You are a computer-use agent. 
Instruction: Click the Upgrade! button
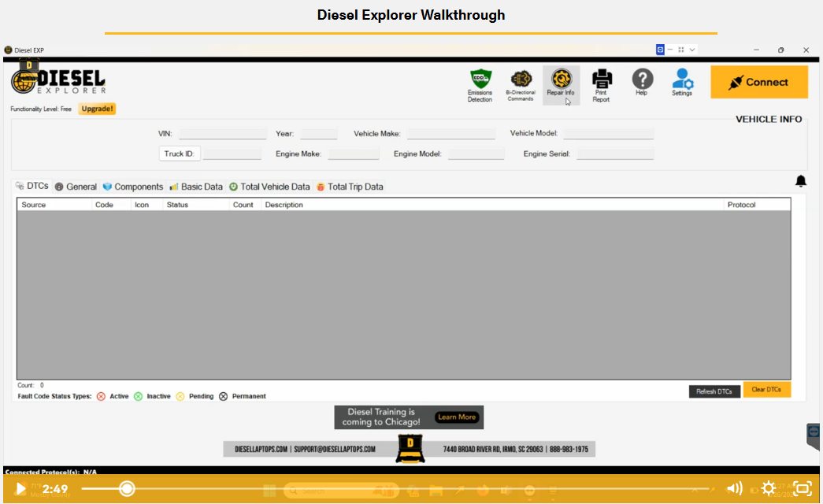(x=97, y=109)
